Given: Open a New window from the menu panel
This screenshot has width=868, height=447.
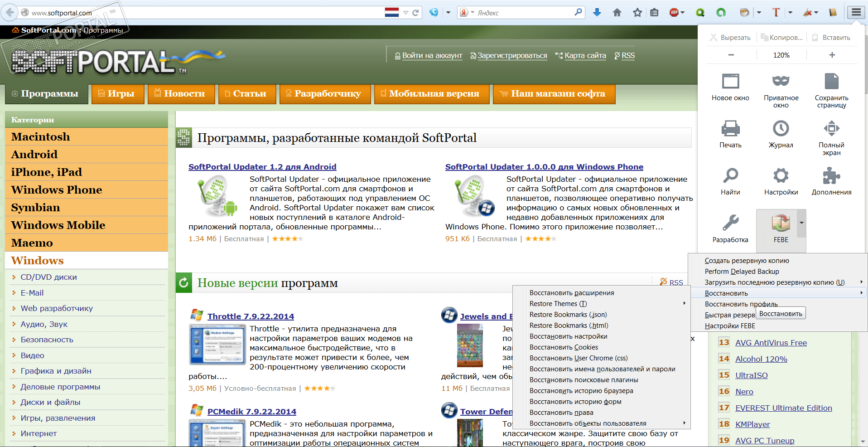Looking at the screenshot, I should click(730, 88).
